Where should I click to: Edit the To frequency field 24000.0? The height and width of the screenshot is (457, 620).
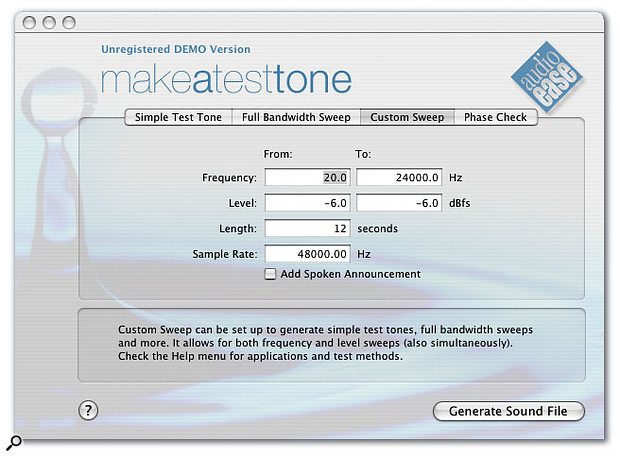click(399, 178)
